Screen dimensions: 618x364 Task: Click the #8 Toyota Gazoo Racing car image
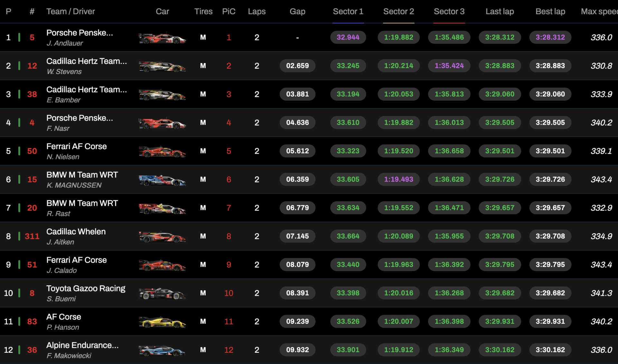pos(162,294)
